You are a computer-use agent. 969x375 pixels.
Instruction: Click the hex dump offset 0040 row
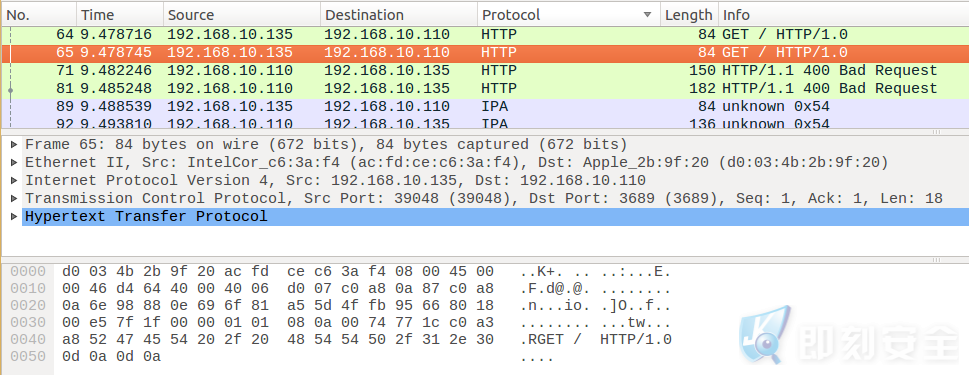pos(367,340)
